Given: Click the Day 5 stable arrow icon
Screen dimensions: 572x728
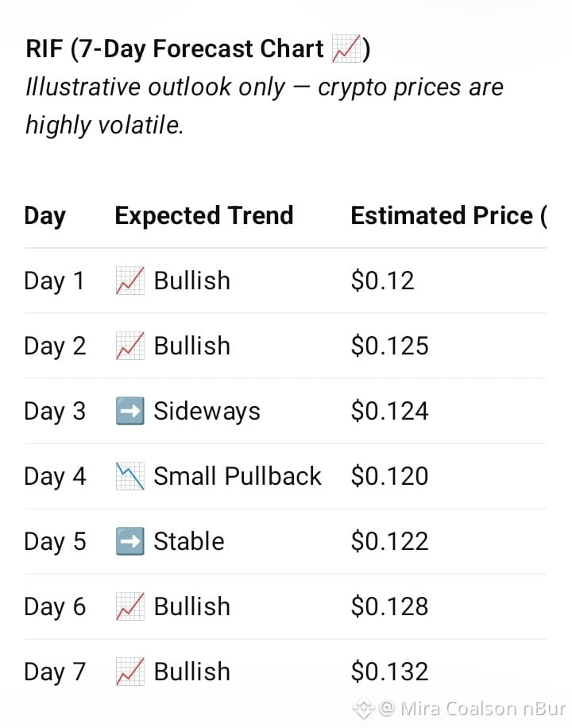Looking at the screenshot, I should pyautogui.click(x=130, y=541).
